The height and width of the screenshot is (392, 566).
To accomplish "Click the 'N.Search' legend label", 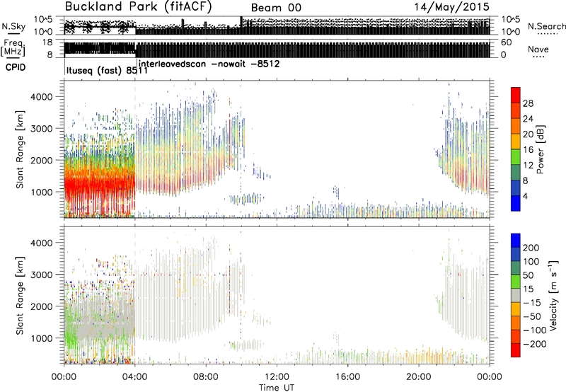I will click(546, 26).
